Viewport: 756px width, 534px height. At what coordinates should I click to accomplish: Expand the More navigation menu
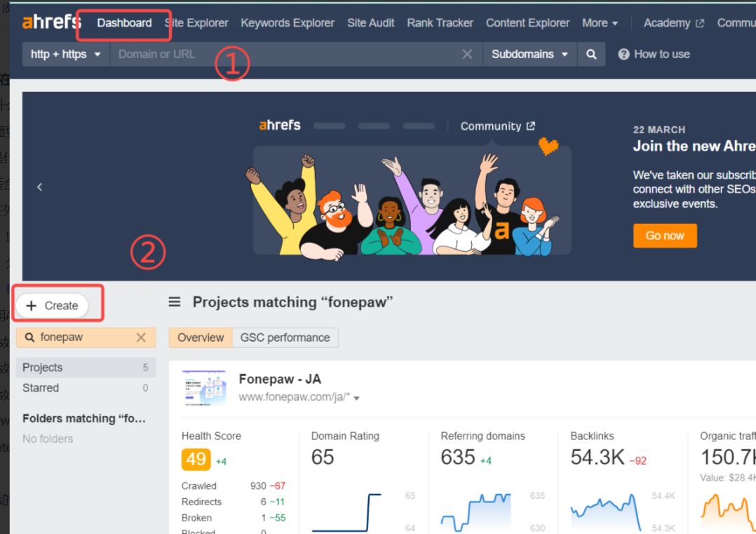click(600, 23)
